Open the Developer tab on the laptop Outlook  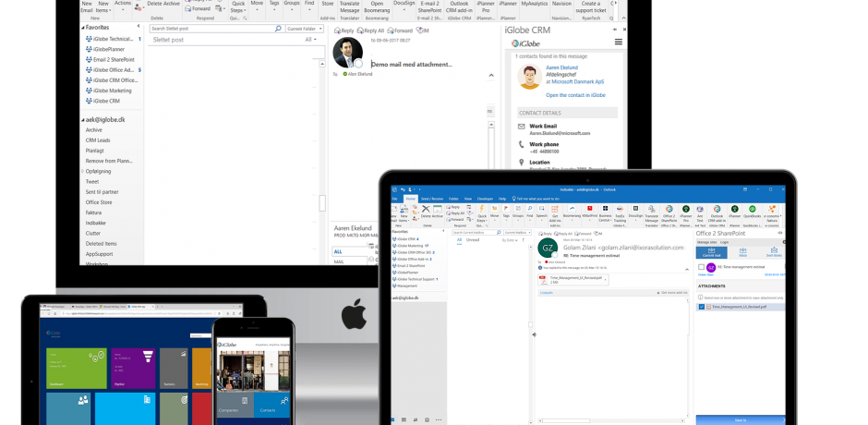[485, 199]
